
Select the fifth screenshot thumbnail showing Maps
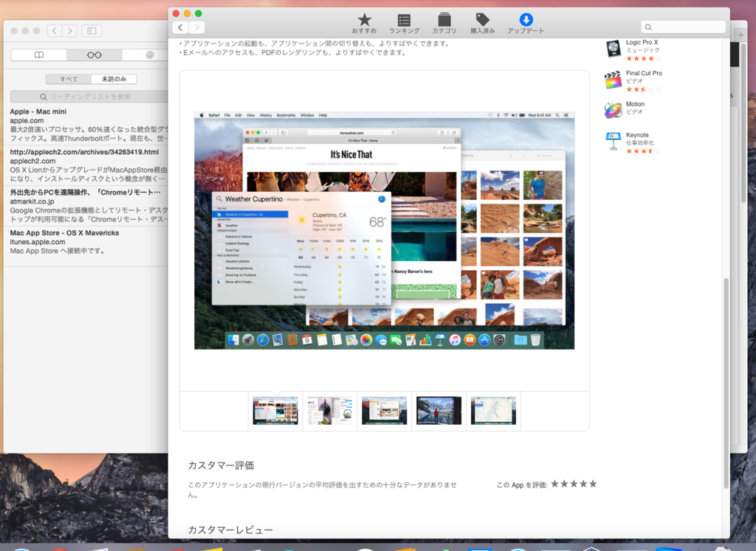point(493,410)
